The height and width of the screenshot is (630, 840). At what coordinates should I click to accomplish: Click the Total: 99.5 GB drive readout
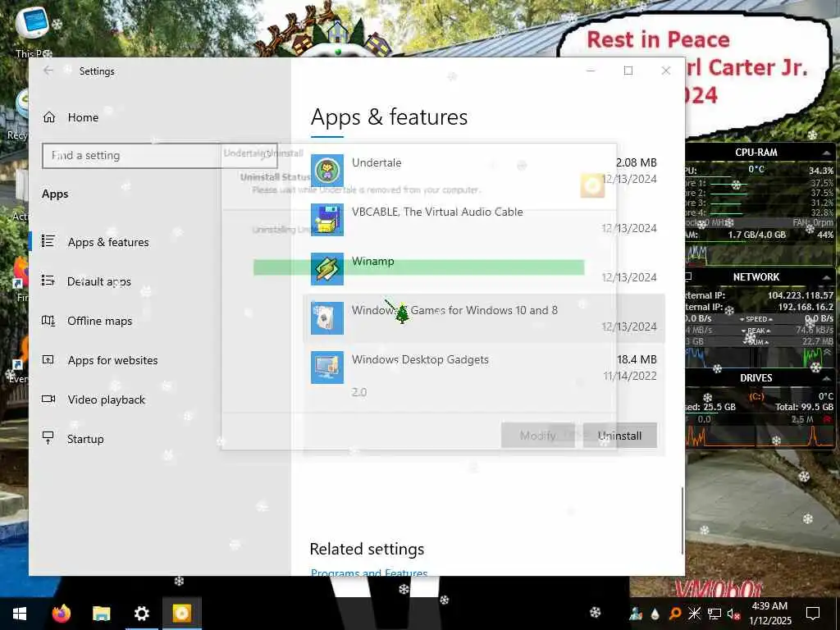[x=804, y=407]
